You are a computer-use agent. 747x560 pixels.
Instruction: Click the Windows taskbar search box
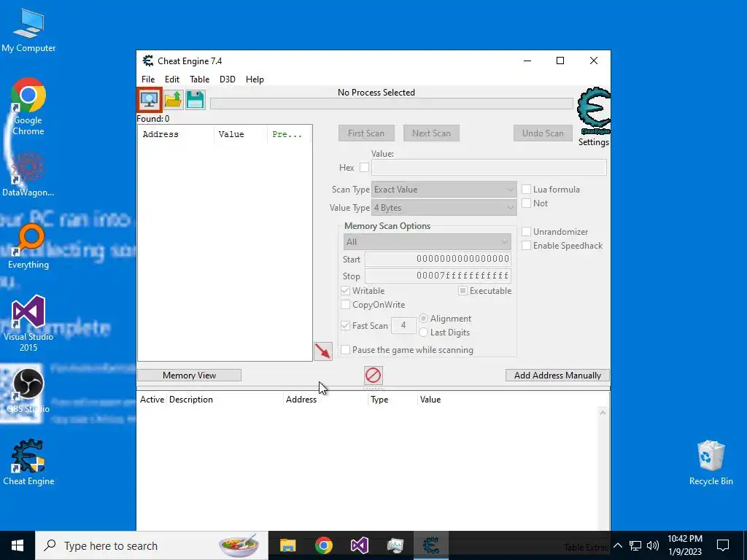click(152, 545)
